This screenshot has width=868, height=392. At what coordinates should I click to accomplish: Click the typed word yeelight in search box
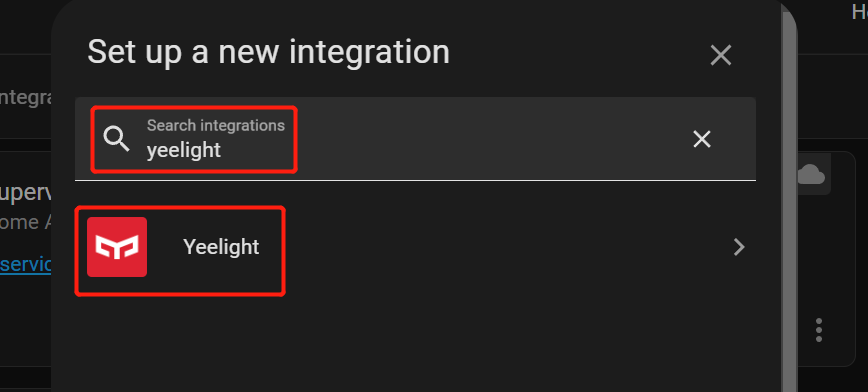(184, 150)
